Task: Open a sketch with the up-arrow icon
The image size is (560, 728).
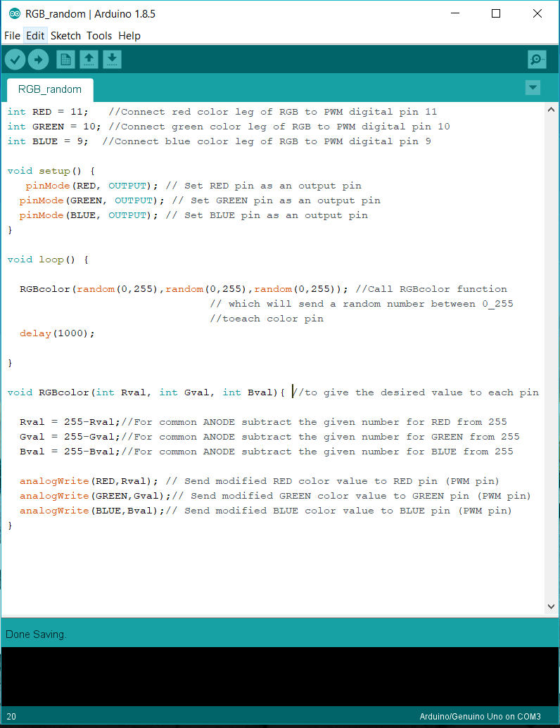Action: click(89, 59)
